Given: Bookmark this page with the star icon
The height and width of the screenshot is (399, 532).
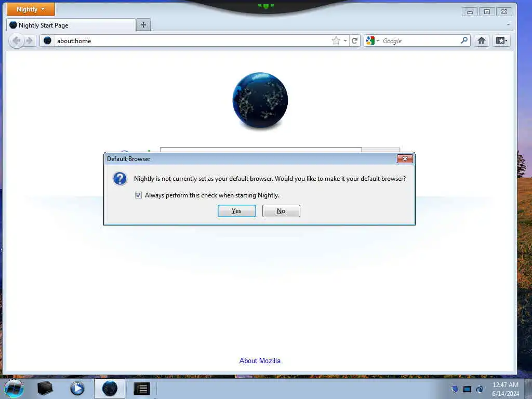Looking at the screenshot, I should [x=336, y=41].
